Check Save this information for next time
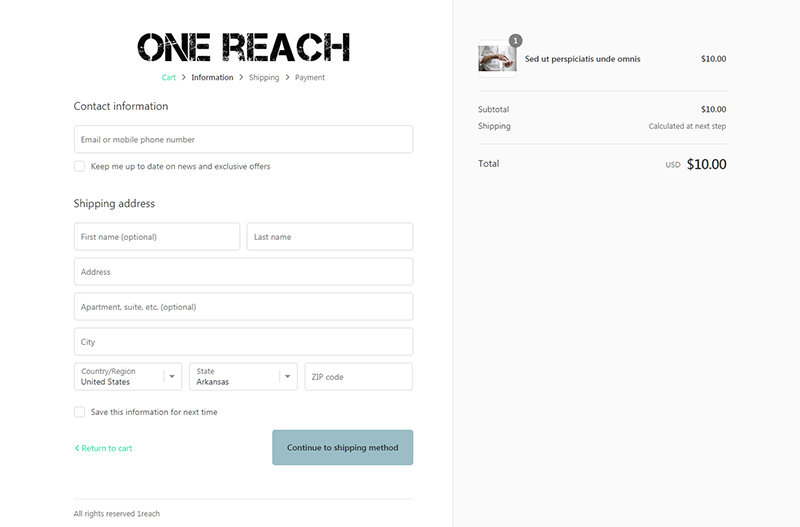The width and height of the screenshot is (800, 527). [x=79, y=412]
